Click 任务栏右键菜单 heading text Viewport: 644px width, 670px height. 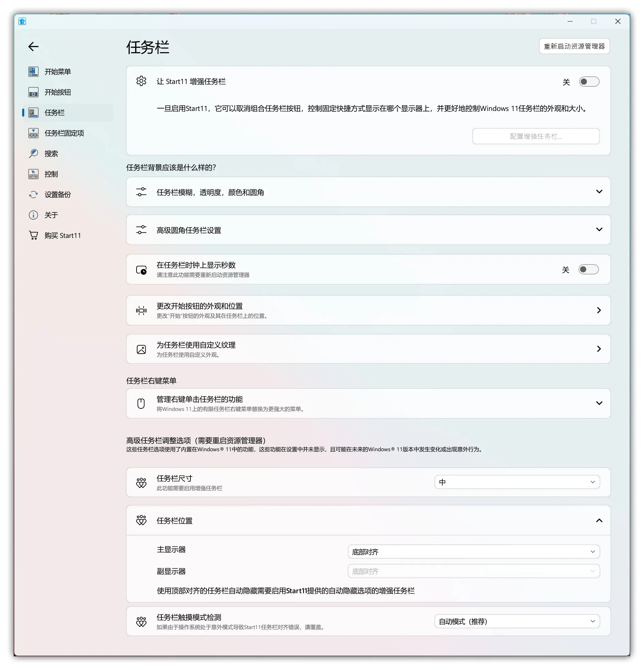tap(151, 381)
